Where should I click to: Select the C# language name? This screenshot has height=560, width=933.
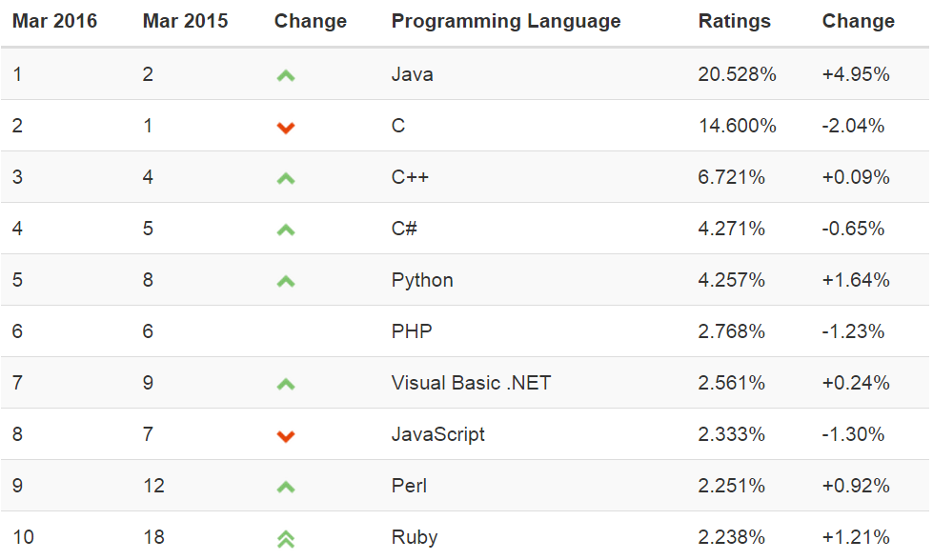(x=404, y=229)
